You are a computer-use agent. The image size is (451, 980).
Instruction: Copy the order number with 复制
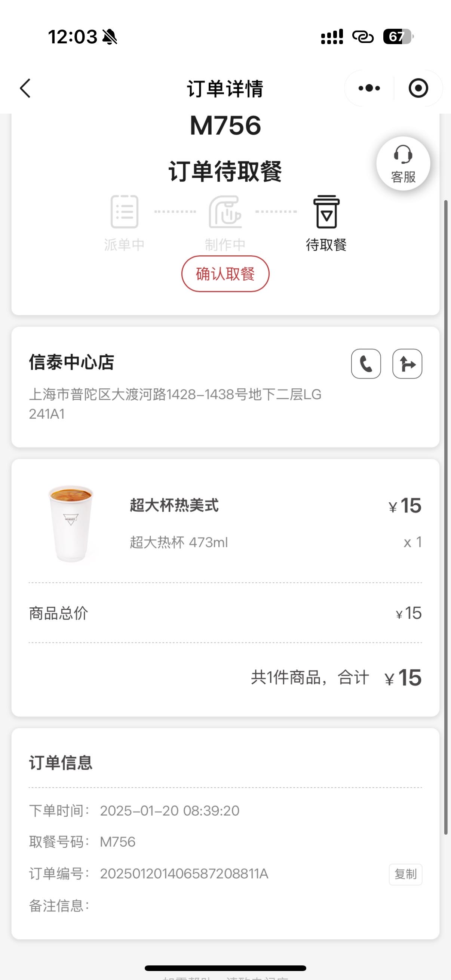point(405,875)
